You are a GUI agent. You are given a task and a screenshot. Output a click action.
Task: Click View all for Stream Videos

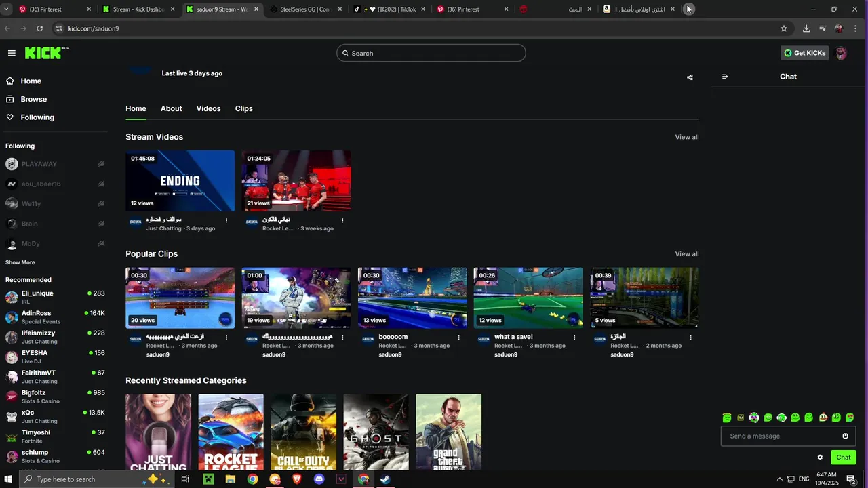coord(686,137)
